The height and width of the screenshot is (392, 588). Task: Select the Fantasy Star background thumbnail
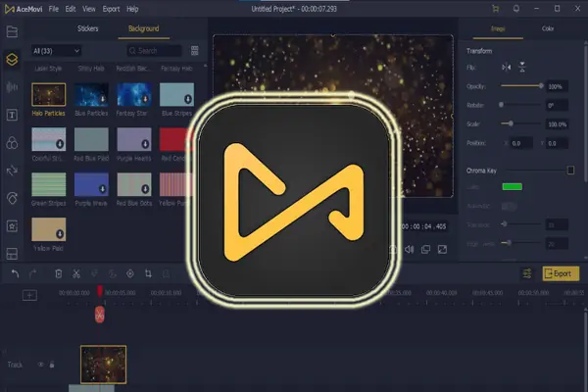[x=134, y=94]
